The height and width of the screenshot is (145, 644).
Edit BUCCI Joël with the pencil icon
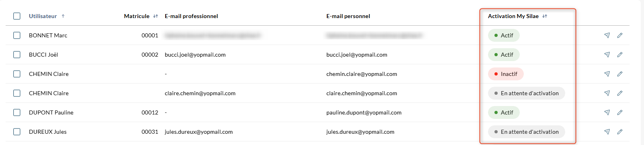(620, 55)
